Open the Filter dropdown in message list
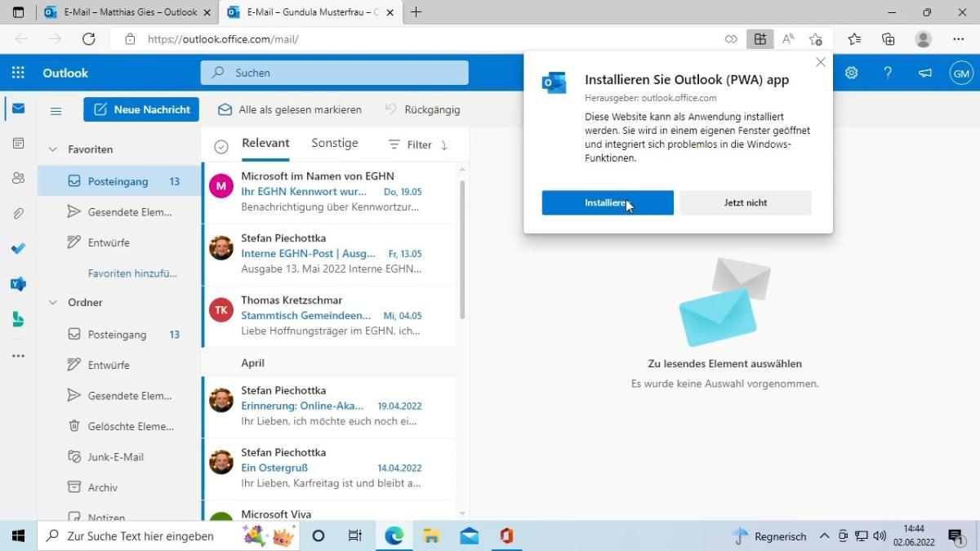 [410, 144]
